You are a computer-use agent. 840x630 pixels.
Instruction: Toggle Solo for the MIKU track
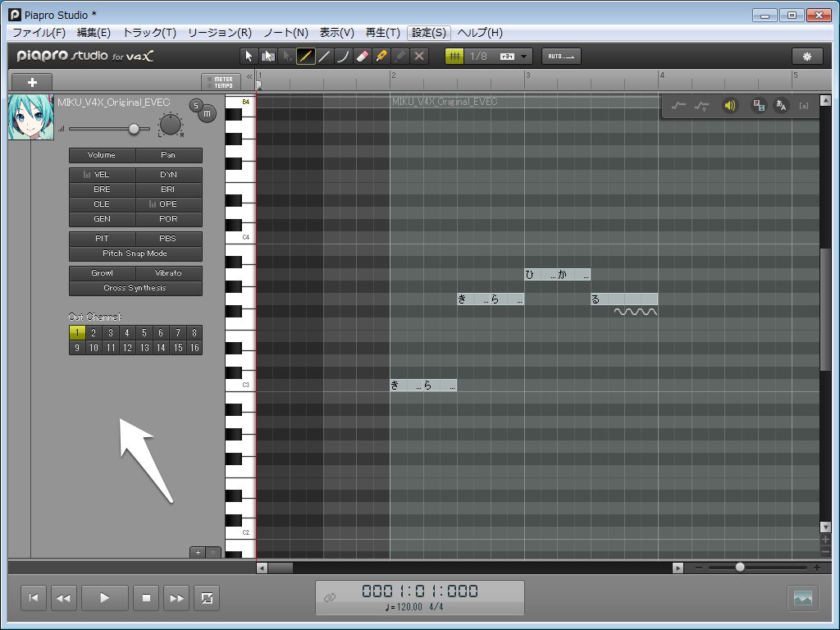coord(196,106)
